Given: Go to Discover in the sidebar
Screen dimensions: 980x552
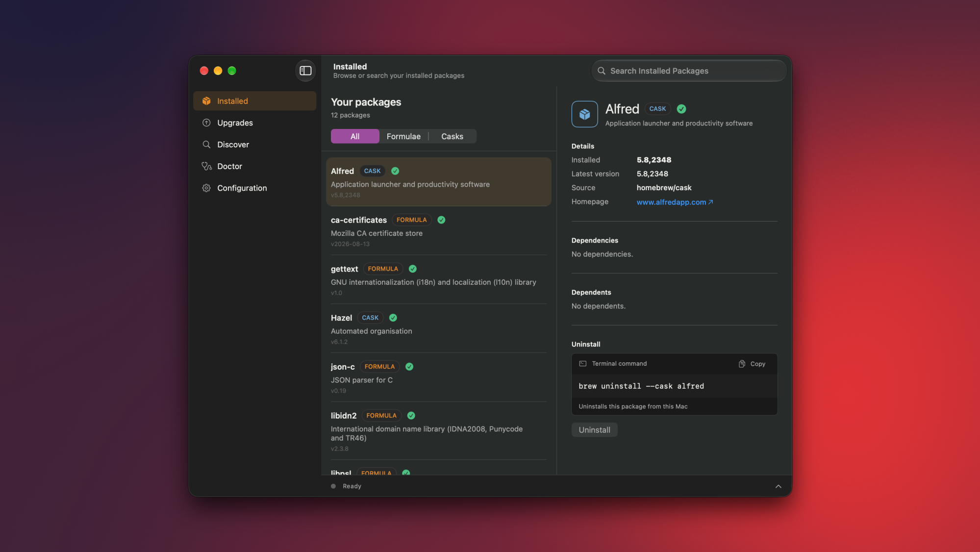Looking at the screenshot, I should (x=254, y=145).
